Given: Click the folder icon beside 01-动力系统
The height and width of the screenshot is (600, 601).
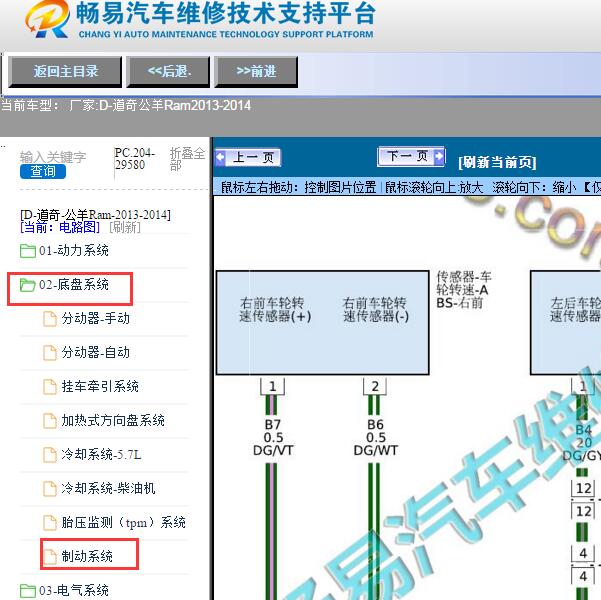Looking at the screenshot, I should click(x=28, y=251).
